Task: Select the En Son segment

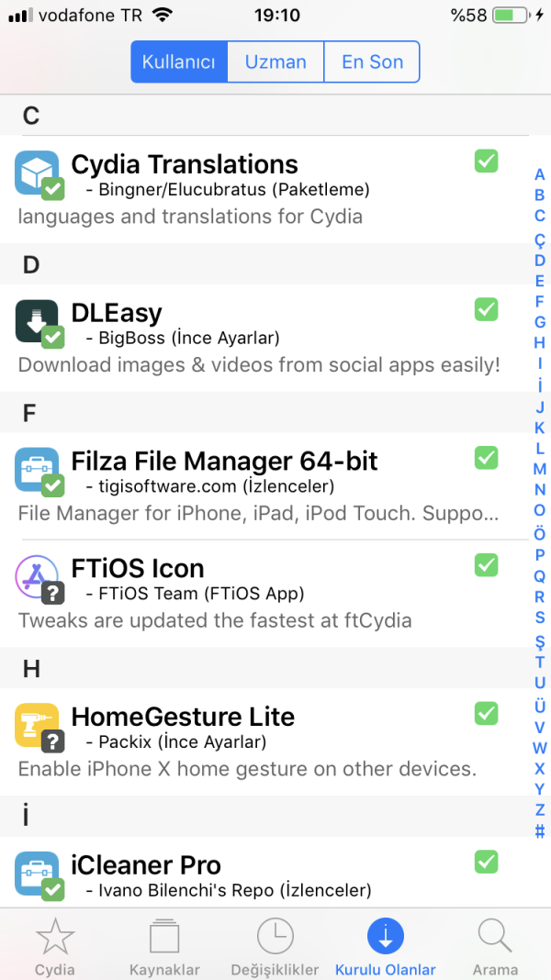Action: (x=372, y=62)
